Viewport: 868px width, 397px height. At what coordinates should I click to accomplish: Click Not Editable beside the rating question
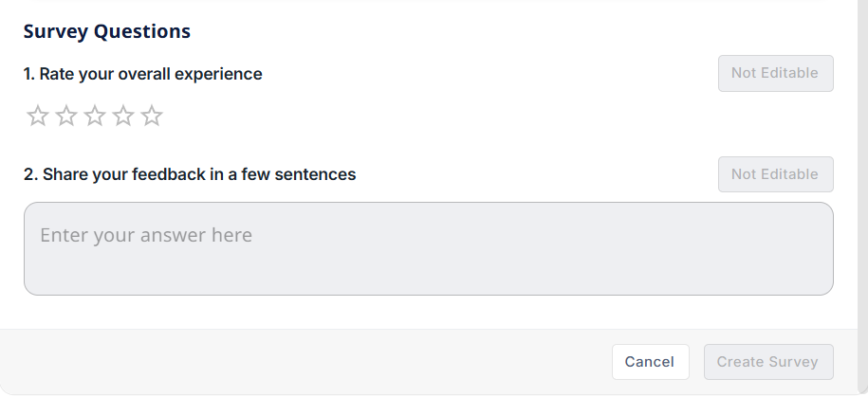(775, 73)
